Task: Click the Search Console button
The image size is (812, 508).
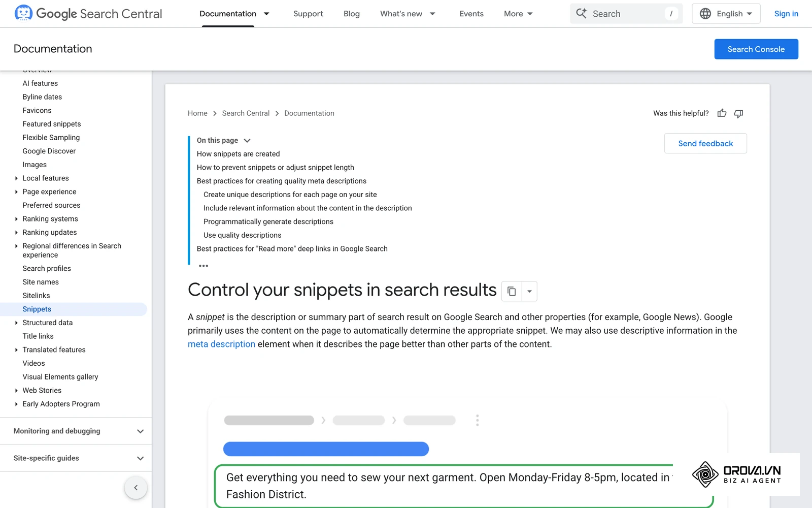Action: (756, 49)
